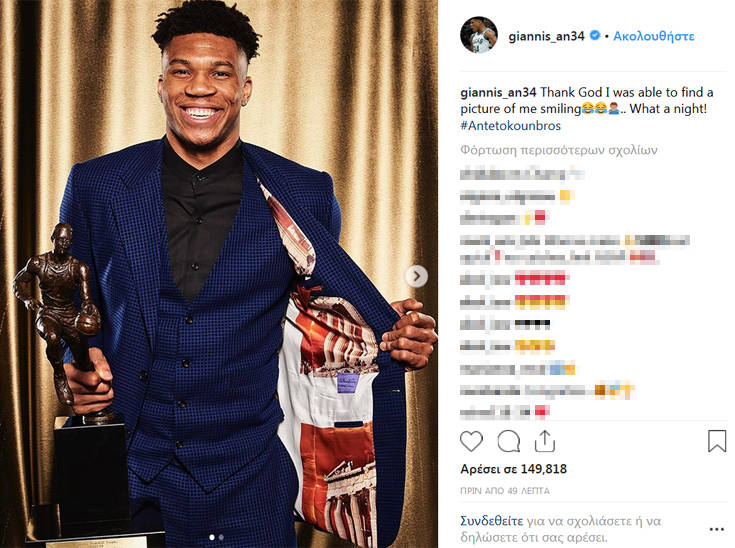Viewport: 735px width, 548px height.
Task: Open the #Antetokounbros hashtag
Action: click(510, 126)
